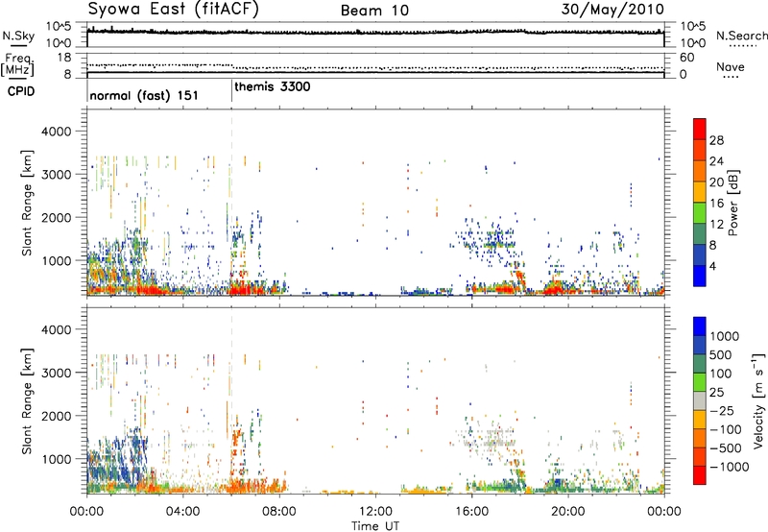Click the noise trace in the N.Sky panel

tap(375, 32)
